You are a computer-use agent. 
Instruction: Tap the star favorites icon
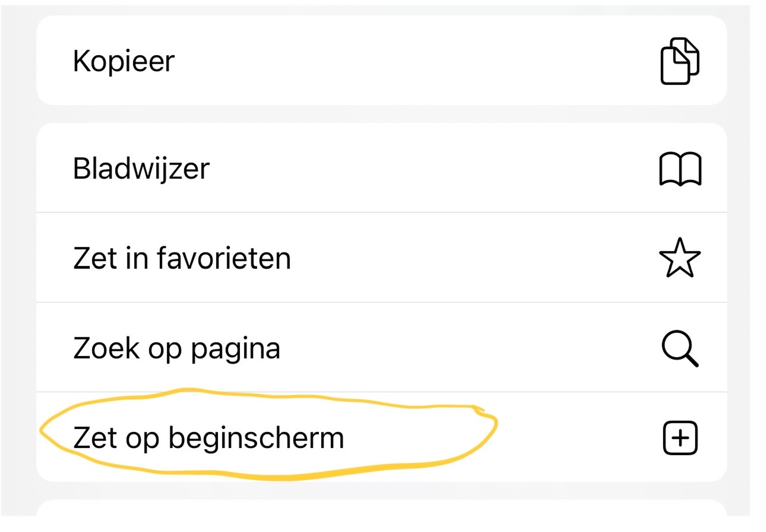click(680, 258)
